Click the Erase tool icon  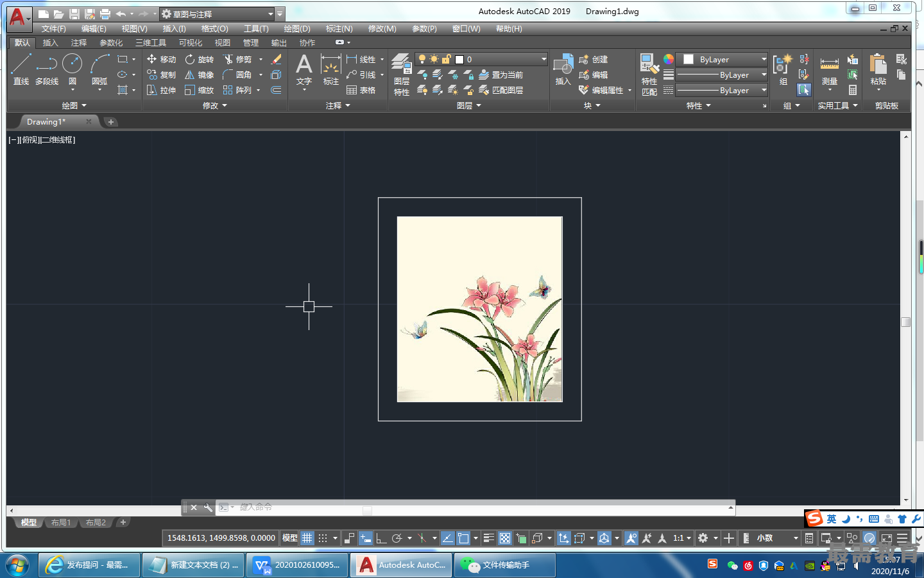(x=277, y=59)
